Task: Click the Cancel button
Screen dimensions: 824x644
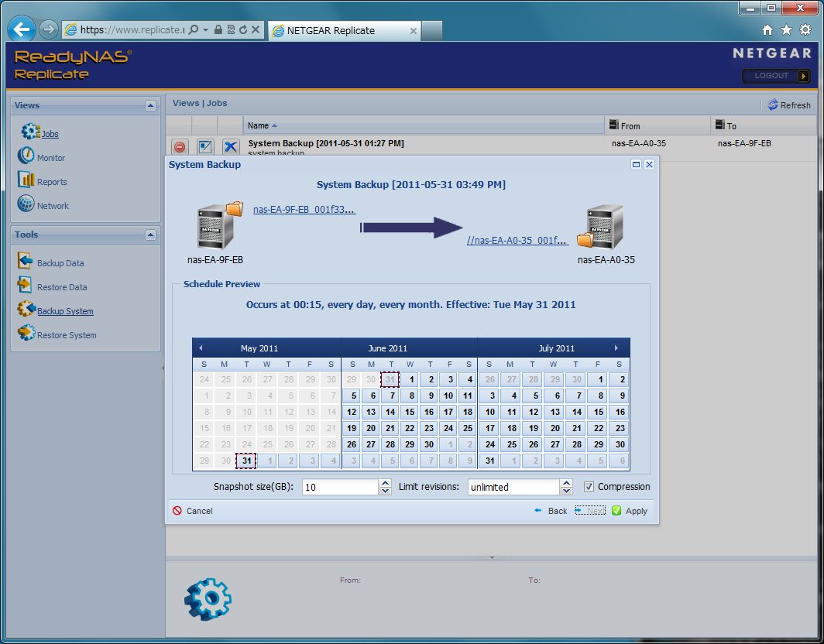Action: [x=193, y=511]
